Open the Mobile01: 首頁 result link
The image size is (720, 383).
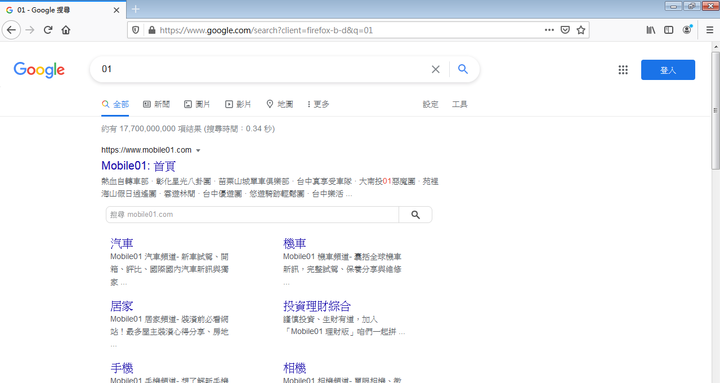(138, 166)
